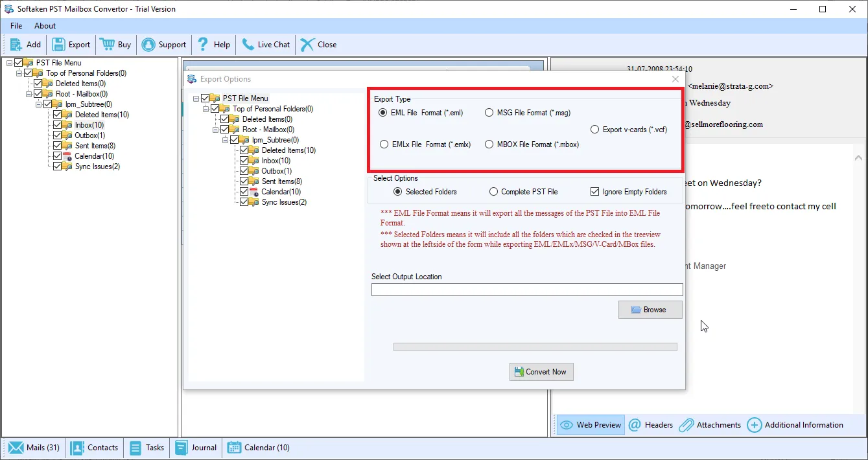Open the Support toolbar item
The height and width of the screenshot is (460, 868).
[x=164, y=45]
